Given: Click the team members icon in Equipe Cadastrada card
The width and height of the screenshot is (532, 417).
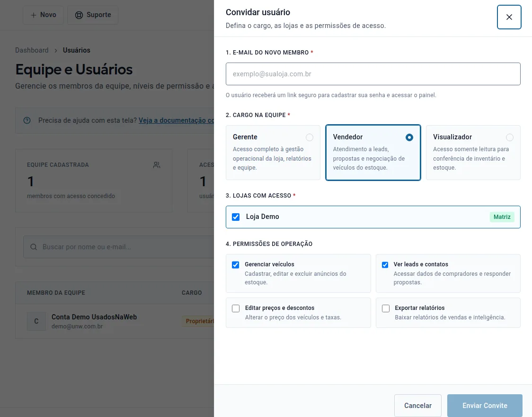Looking at the screenshot, I should pyautogui.click(x=156, y=165).
